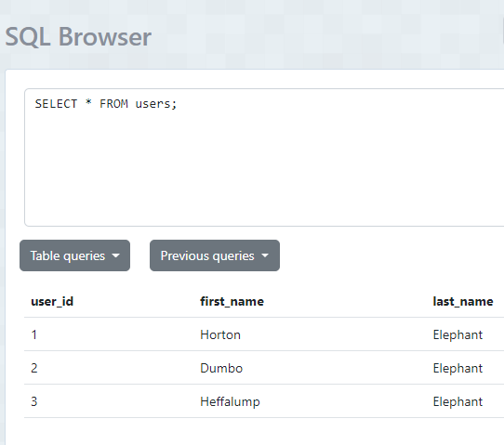
Task: Click the caret arrow beside Previous queries
Action: click(x=265, y=255)
